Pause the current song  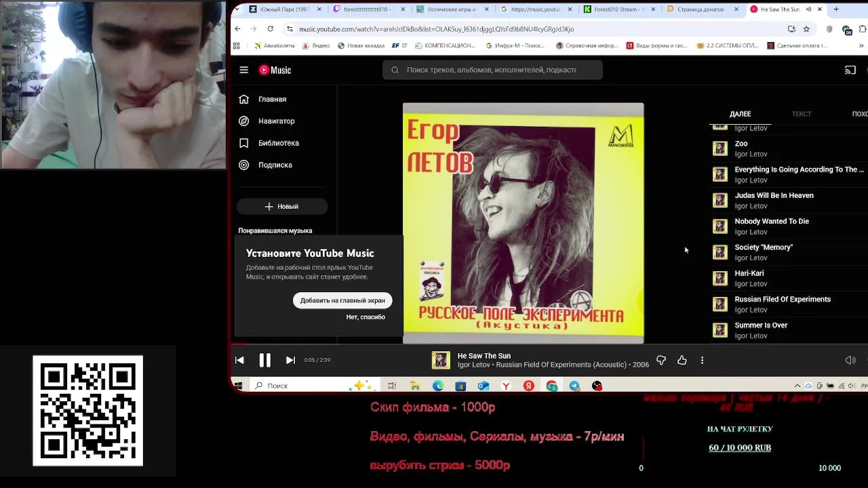(x=264, y=360)
